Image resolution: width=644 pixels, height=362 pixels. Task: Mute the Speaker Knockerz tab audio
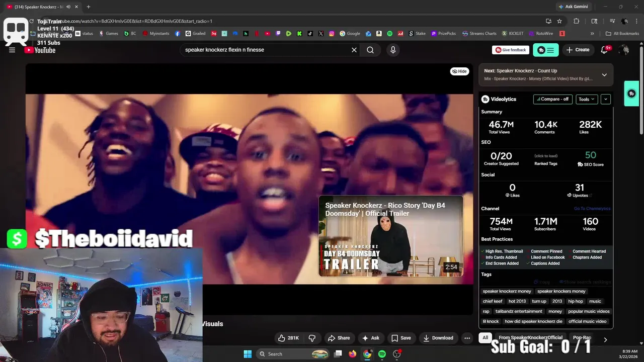68,7
